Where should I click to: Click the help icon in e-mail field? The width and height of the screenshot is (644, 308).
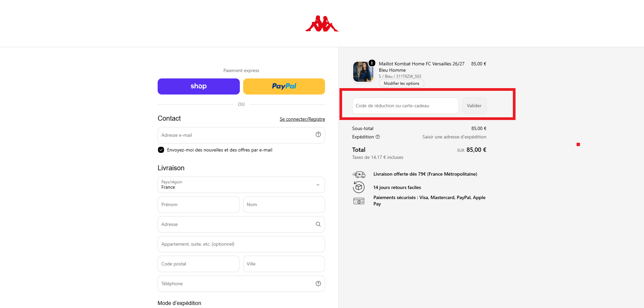tap(318, 134)
